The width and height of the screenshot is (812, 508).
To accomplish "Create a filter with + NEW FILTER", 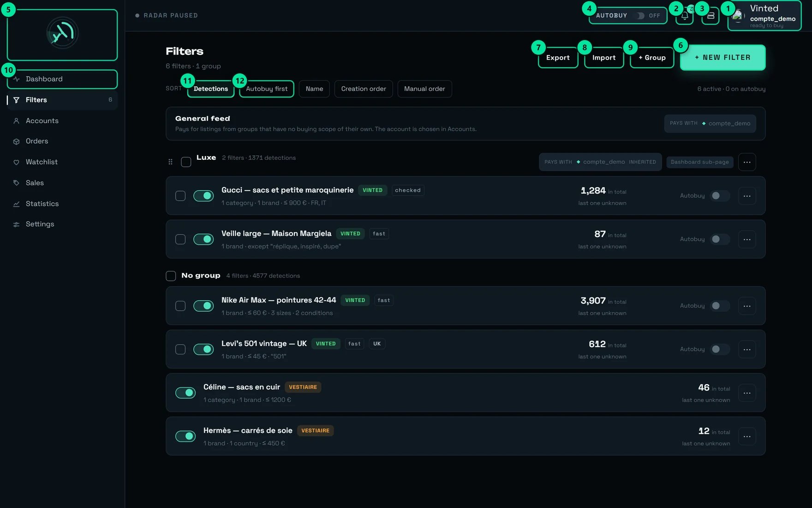I will [x=722, y=58].
